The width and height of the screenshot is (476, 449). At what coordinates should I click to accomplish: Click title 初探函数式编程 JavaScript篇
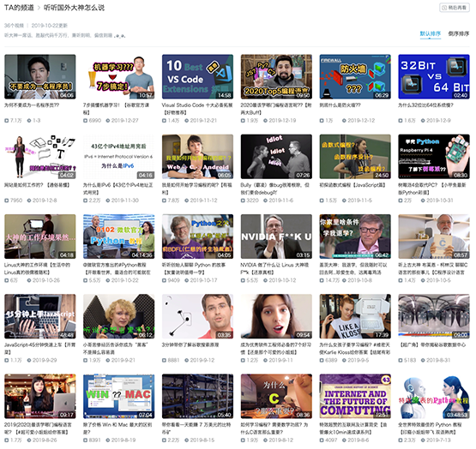[x=352, y=185]
